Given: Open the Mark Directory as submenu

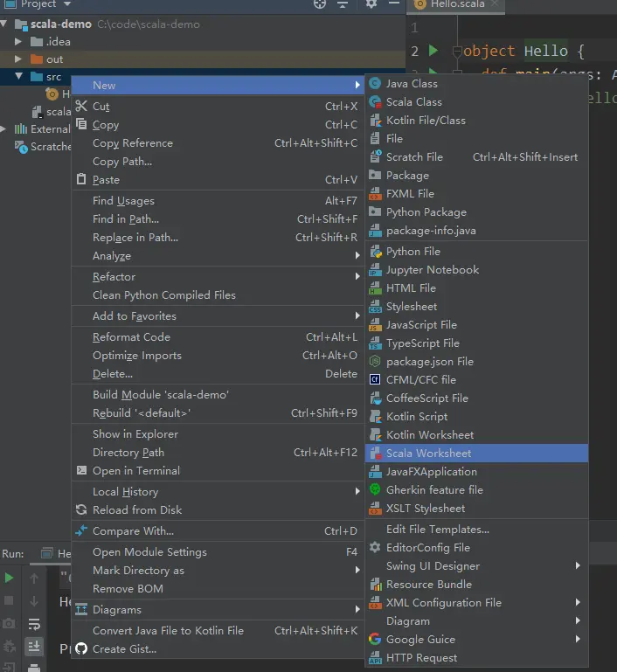Looking at the screenshot, I should point(218,571).
